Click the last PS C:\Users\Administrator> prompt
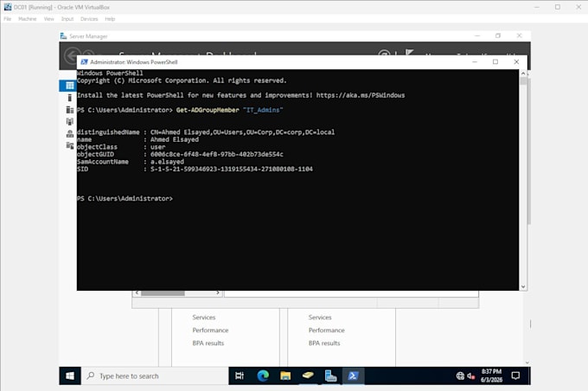The height and width of the screenshot is (391, 588). point(125,198)
